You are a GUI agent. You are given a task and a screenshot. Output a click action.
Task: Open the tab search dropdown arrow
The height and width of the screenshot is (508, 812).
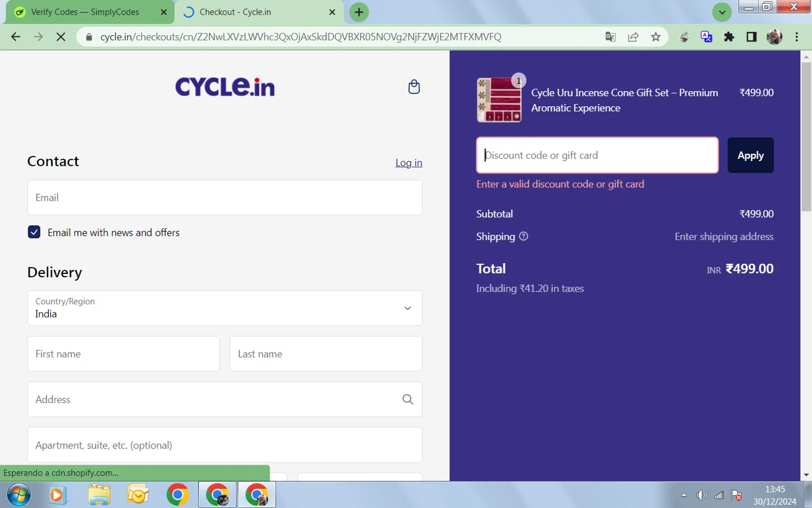pos(722,12)
